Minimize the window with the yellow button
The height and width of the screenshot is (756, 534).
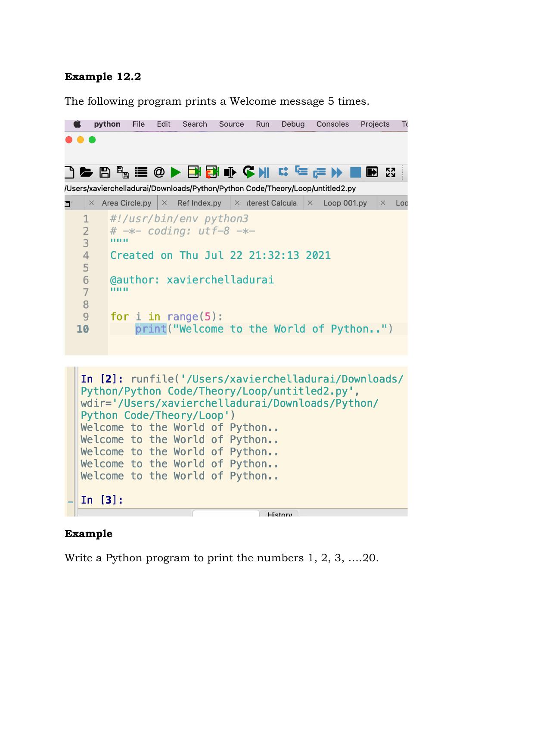pyautogui.click(x=81, y=140)
